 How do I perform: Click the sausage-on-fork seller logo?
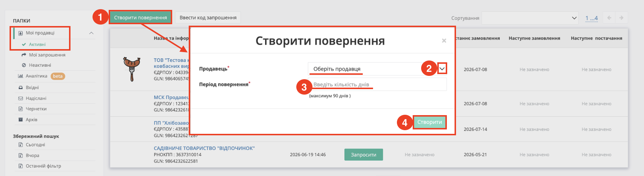click(x=132, y=69)
